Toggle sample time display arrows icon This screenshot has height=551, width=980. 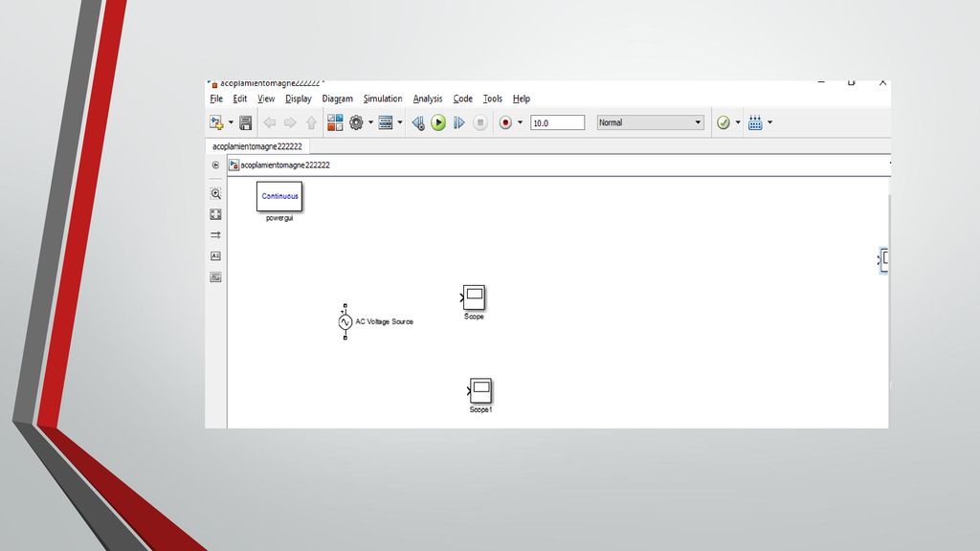[x=215, y=235]
